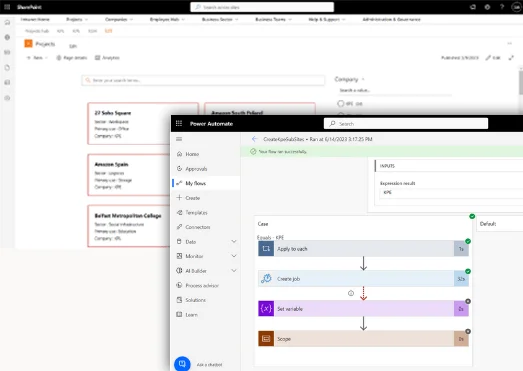523x371 pixels.
Task: Click the Enter your search terms field
Action: [x=203, y=80]
